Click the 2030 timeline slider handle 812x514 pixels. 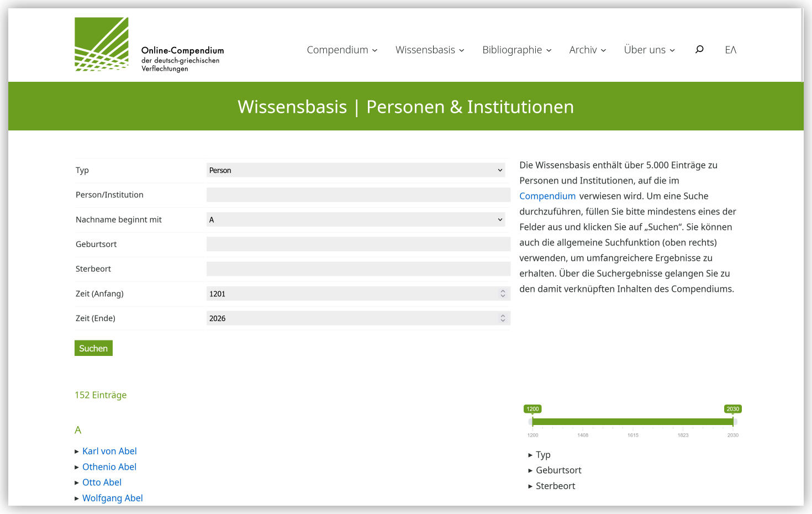732,409
